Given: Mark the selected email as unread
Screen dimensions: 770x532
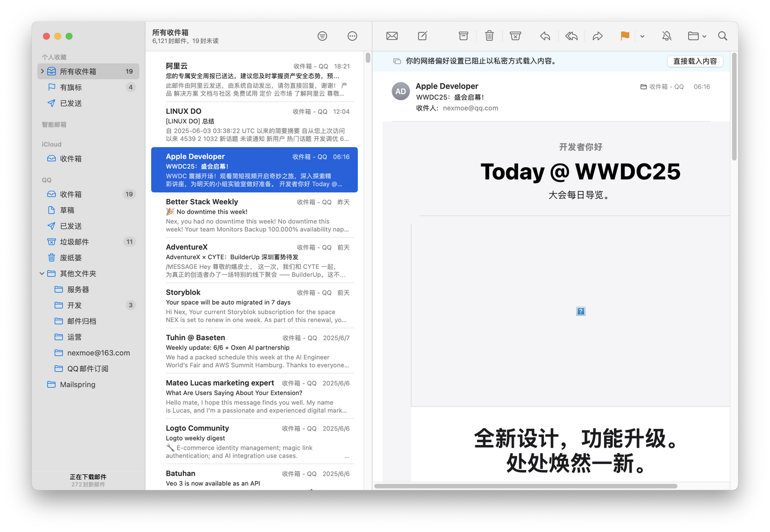Looking at the screenshot, I should coord(391,36).
